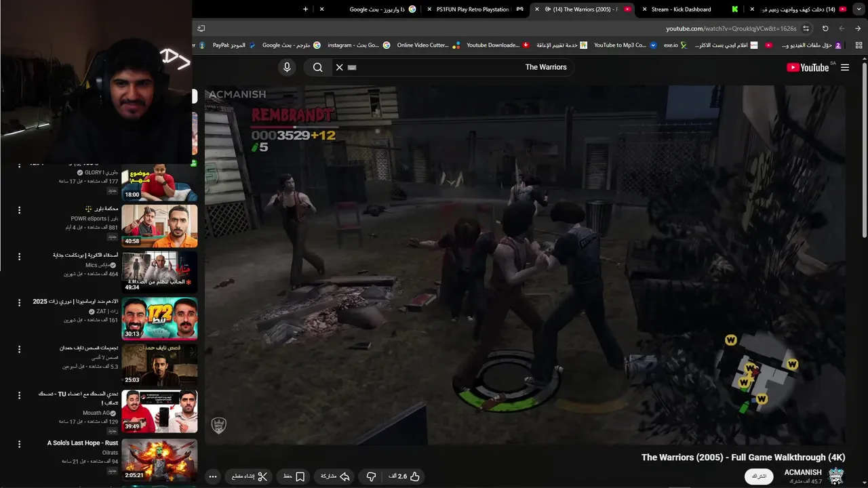Click the video title The Warriors (2005)

tap(743, 457)
